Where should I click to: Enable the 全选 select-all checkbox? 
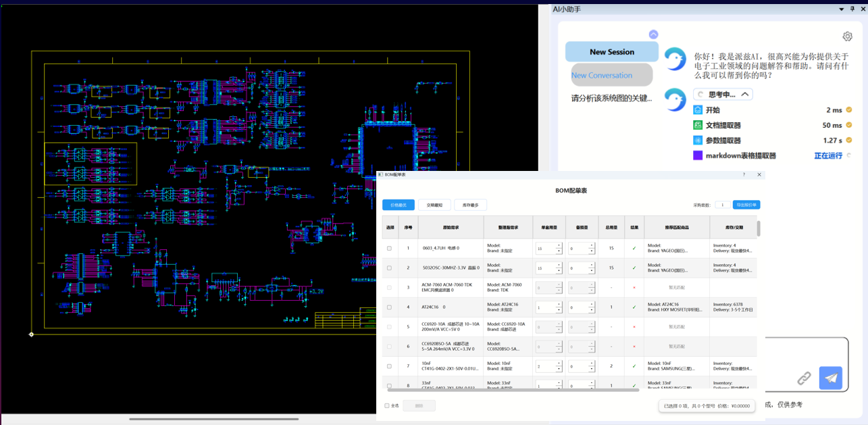click(x=387, y=406)
